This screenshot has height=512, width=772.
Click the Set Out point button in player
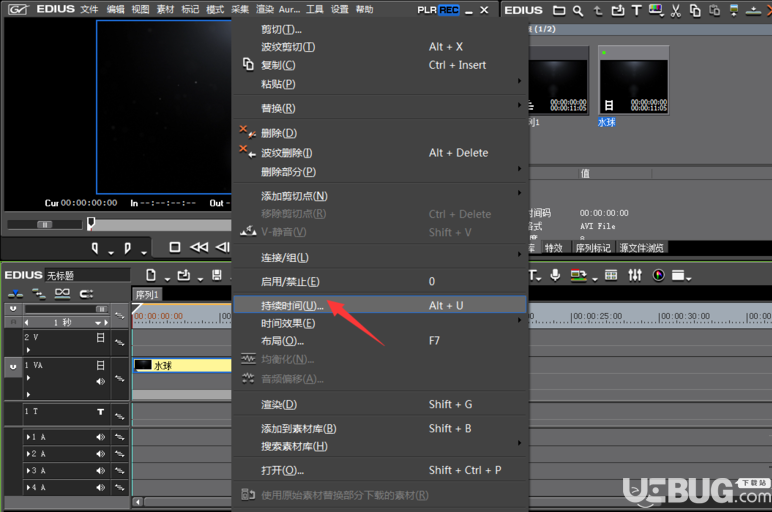coord(128,248)
